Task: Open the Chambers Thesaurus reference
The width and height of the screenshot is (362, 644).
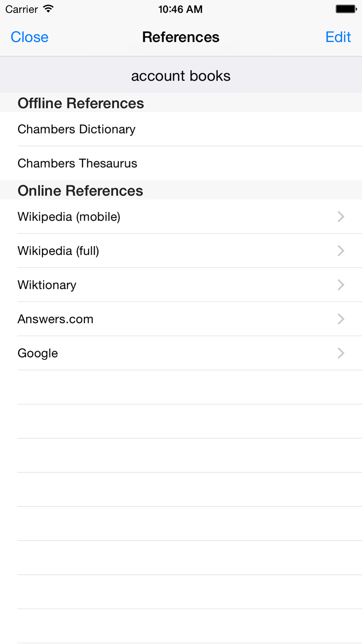Action: [77, 163]
